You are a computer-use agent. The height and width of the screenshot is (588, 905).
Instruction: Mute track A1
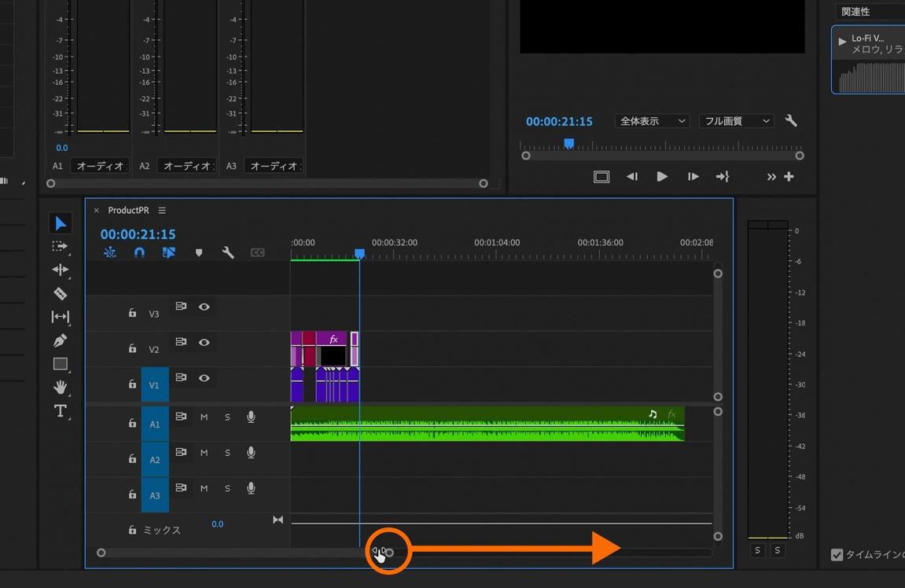204,417
